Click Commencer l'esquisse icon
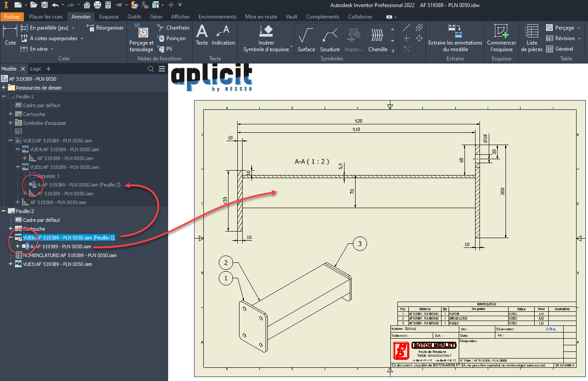Image resolution: width=588 pixels, height=381 pixels. pos(502,32)
